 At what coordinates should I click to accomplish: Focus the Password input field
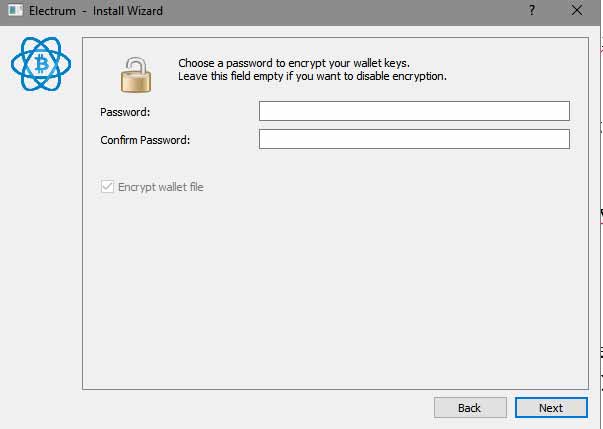click(x=414, y=111)
